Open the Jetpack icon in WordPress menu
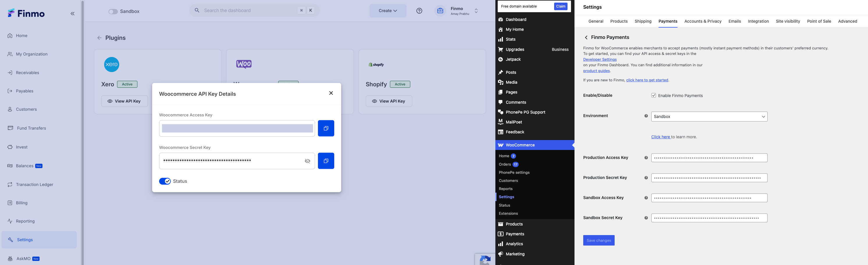This screenshot has height=265, width=868. (x=500, y=59)
